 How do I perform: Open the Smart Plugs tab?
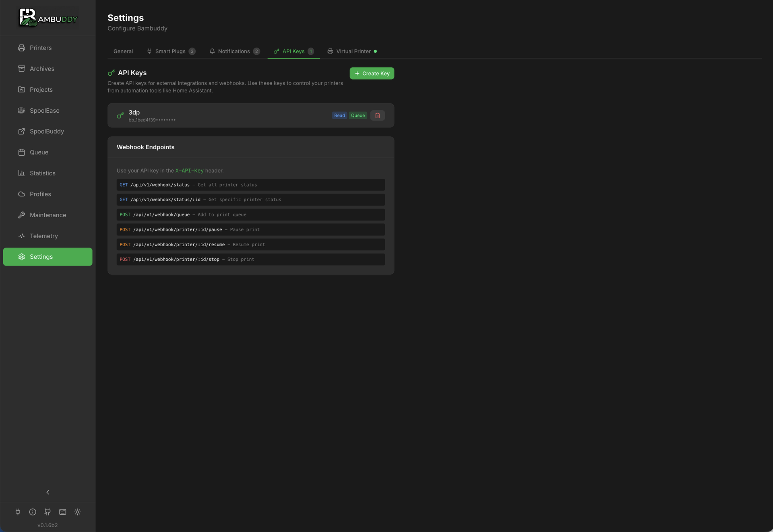coord(171,51)
